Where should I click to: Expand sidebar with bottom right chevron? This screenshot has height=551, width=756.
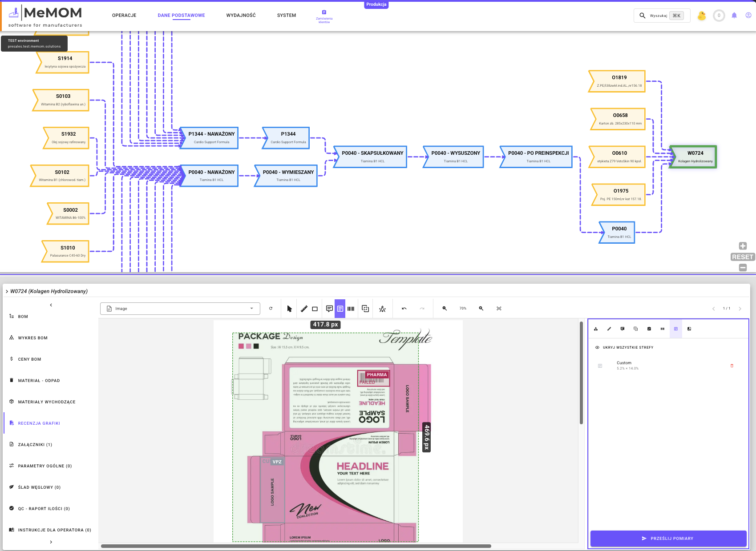tap(51, 542)
